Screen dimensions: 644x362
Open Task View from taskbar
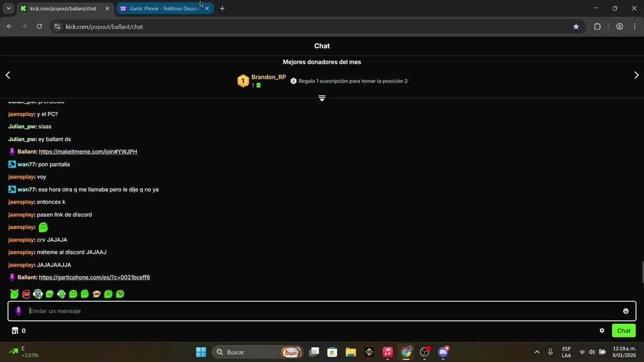(x=314, y=352)
